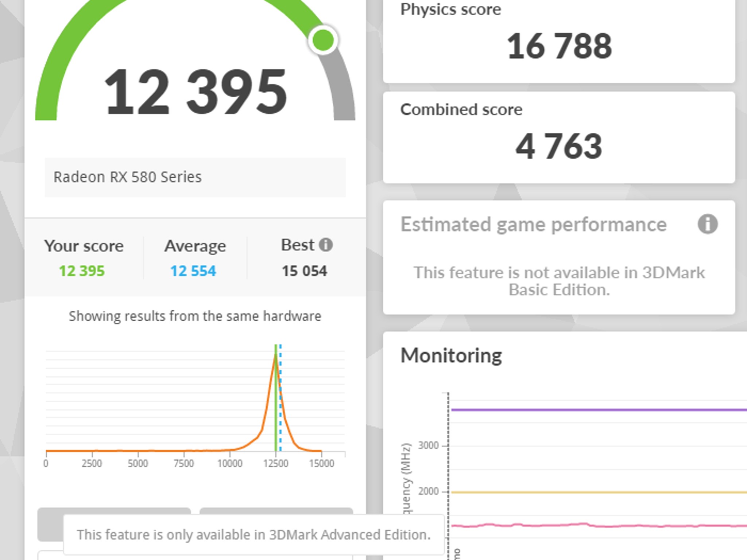The width and height of the screenshot is (747, 560).
Task: Select the Radeon RX 580 Series field
Action: (195, 177)
